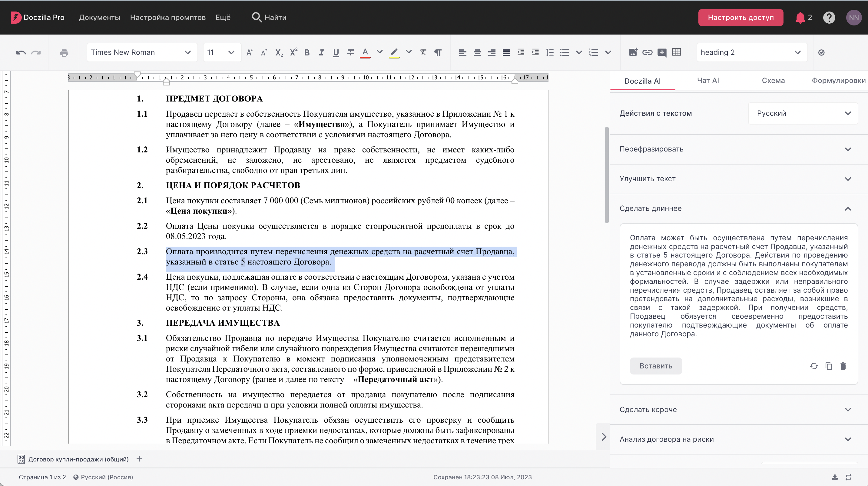Click the undo arrow icon
Image resolution: width=868 pixels, height=486 pixels.
tap(21, 53)
